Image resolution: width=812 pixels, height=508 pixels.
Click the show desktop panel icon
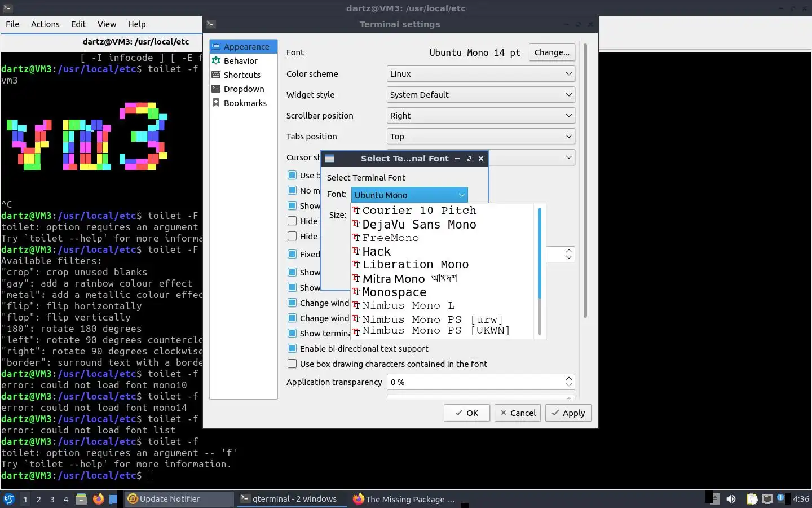tap(113, 499)
